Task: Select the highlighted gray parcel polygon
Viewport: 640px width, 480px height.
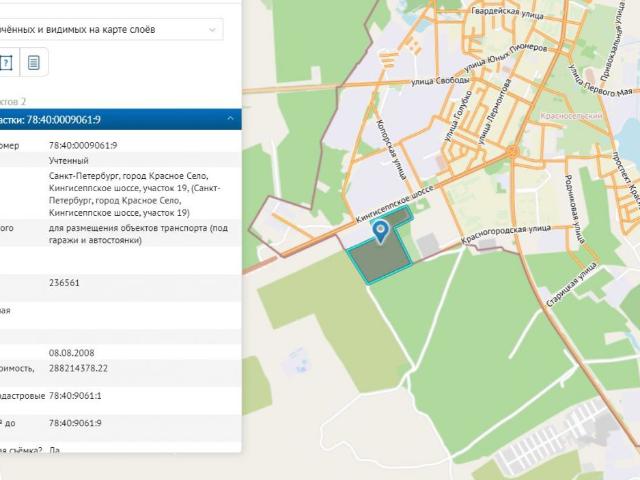Action: pyautogui.click(x=380, y=258)
